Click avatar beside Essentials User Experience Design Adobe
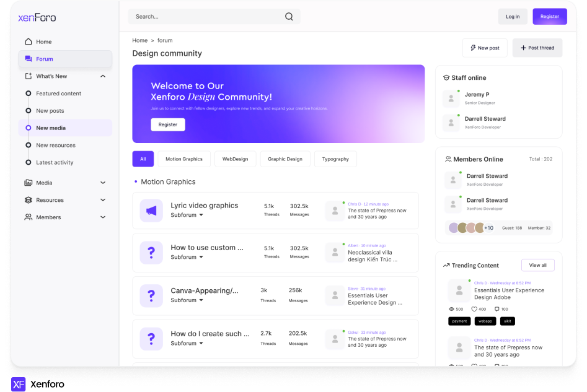The image size is (587, 392). [459, 290]
